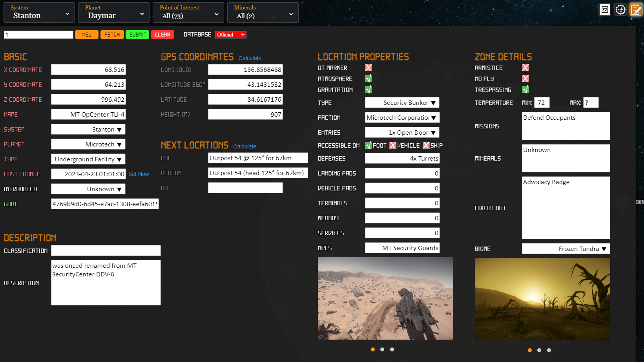644x362 pixels.
Task: Focus the X Coordinate field 68.516
Action: tap(88, 69)
